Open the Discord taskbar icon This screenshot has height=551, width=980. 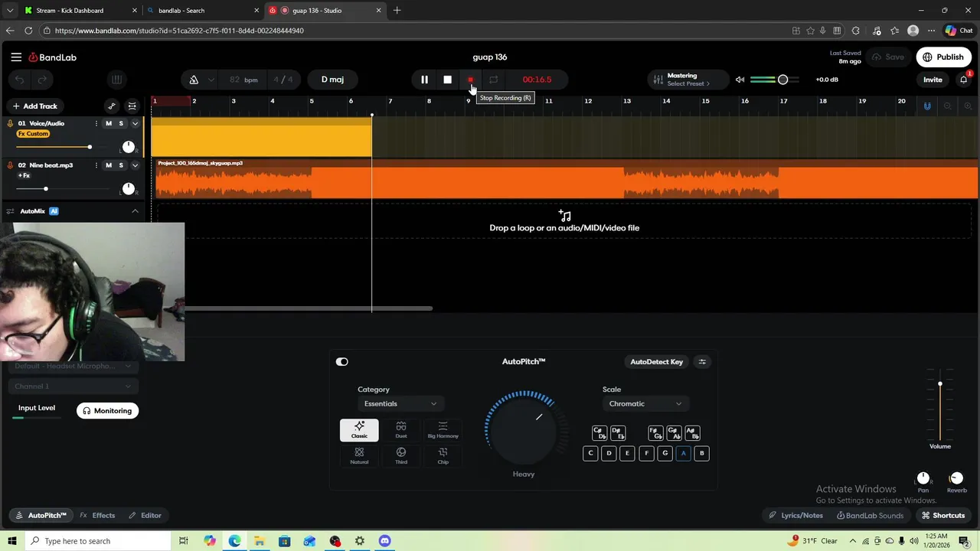384,541
